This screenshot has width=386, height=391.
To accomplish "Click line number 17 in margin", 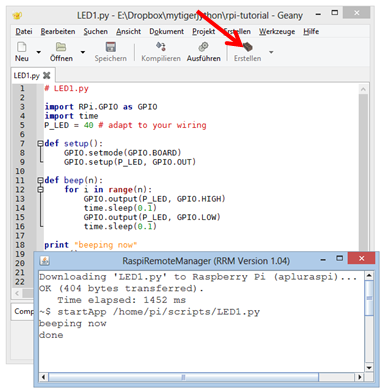I will coord(20,236).
